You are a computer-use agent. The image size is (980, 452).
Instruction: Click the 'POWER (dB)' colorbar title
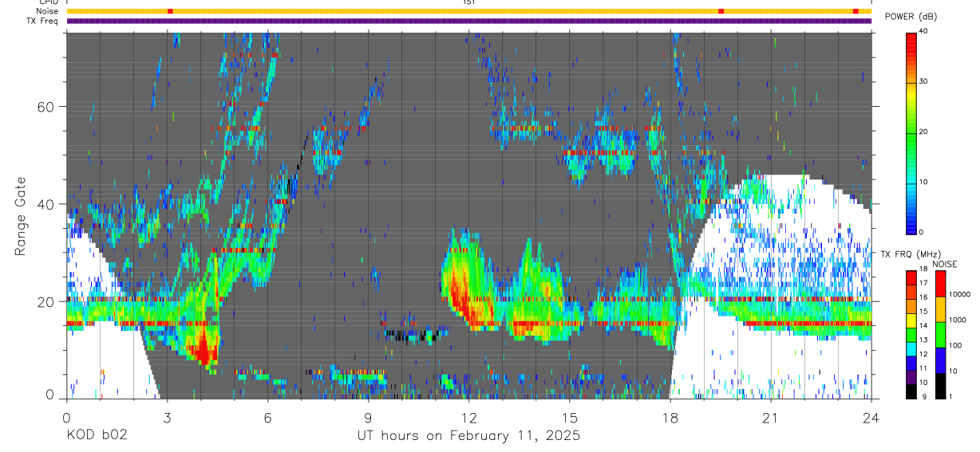(x=912, y=17)
